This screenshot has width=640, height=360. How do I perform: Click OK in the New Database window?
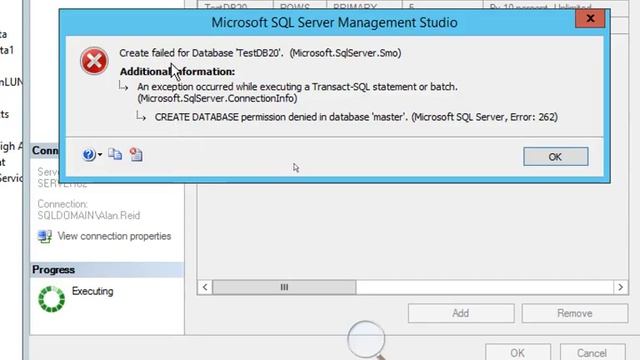518,352
